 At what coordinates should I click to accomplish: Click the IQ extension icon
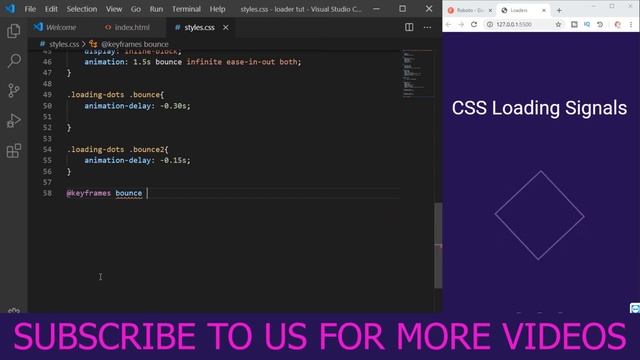click(x=587, y=24)
